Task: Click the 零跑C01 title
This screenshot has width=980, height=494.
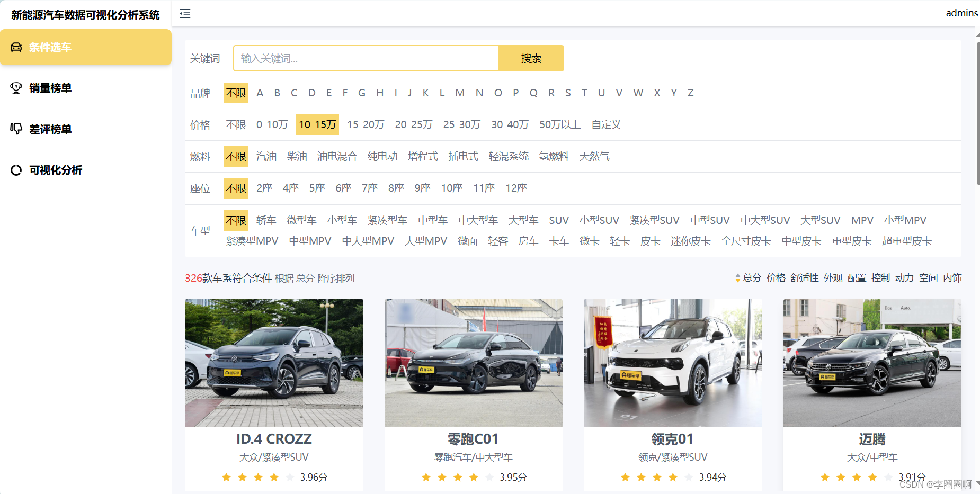Action: 473,439
